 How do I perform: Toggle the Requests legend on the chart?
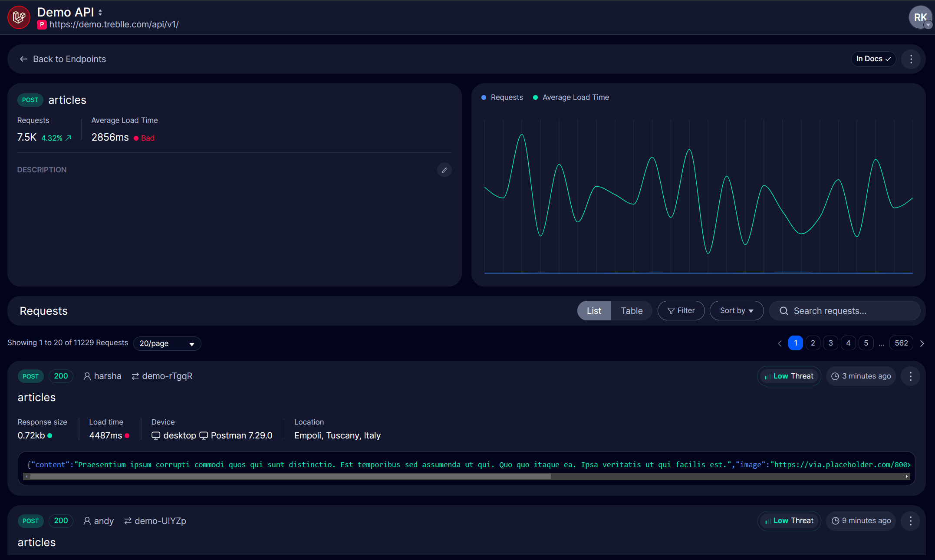pyautogui.click(x=502, y=97)
